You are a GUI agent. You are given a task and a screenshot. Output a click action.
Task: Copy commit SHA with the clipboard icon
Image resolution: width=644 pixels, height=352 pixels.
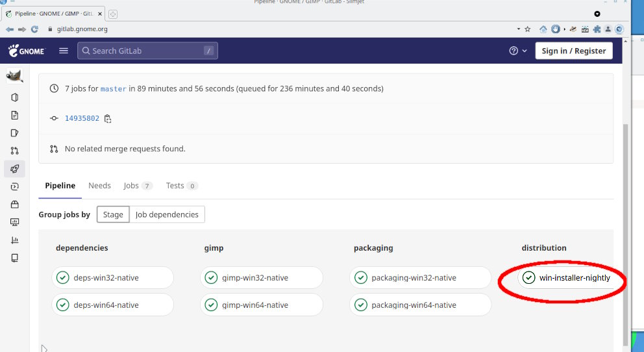click(x=108, y=119)
